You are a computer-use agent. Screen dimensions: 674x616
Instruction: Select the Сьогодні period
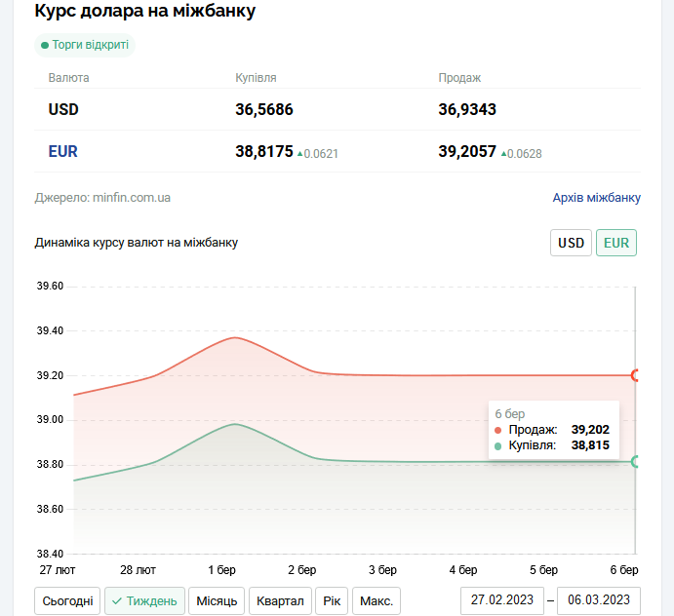click(67, 600)
